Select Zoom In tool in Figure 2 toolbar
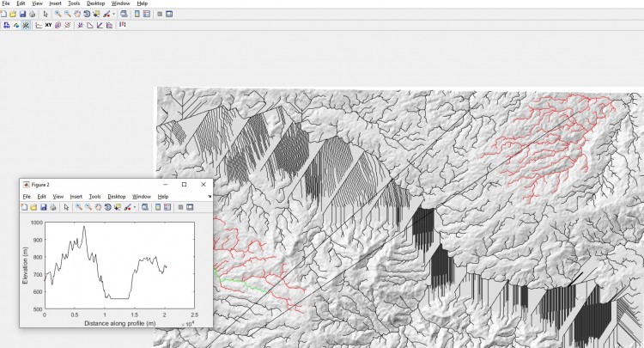 pos(78,207)
